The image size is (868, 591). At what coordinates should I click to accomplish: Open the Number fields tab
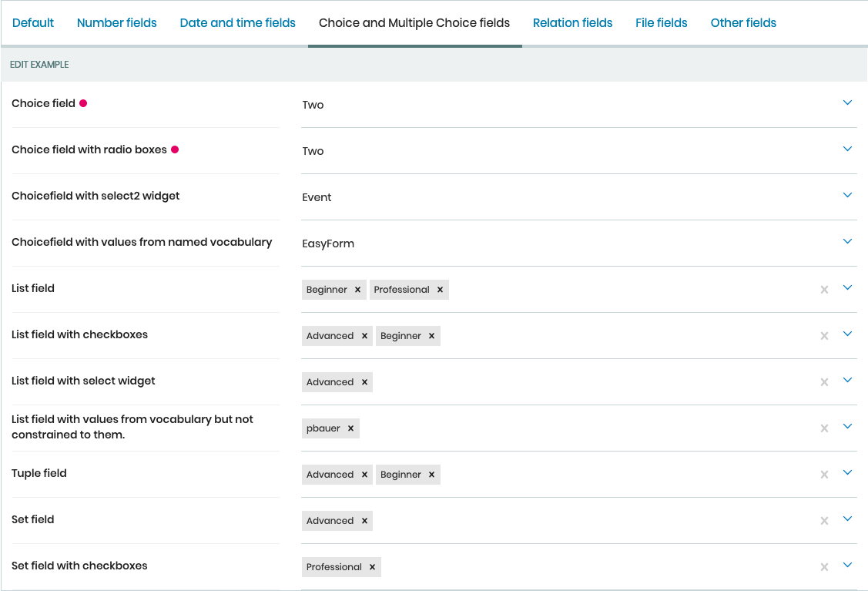point(117,22)
